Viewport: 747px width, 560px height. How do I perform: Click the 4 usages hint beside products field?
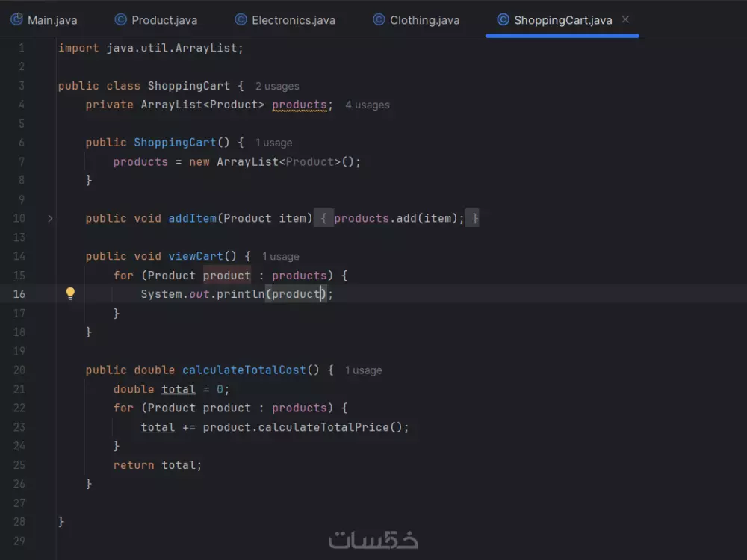pyautogui.click(x=367, y=105)
